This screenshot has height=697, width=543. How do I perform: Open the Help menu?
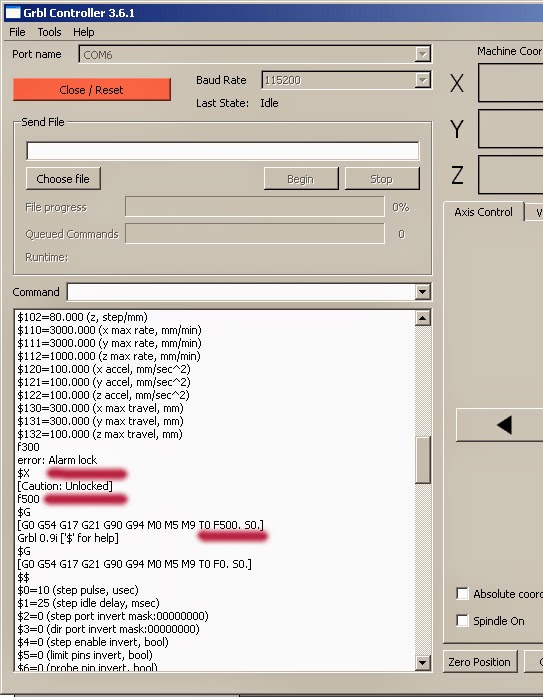[84, 32]
